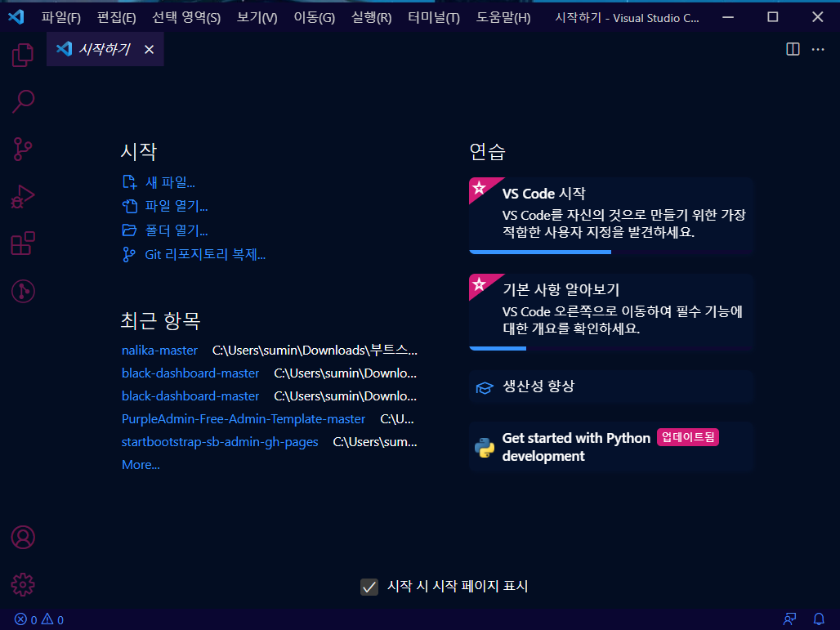Open the Search view in activity bar
This screenshot has height=630, width=840.
[x=23, y=101]
